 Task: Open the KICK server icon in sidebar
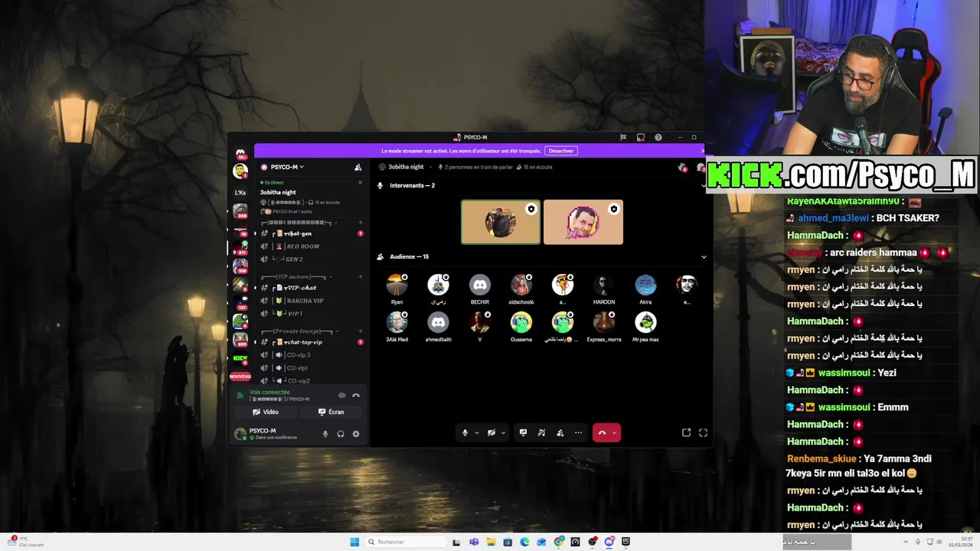240,358
